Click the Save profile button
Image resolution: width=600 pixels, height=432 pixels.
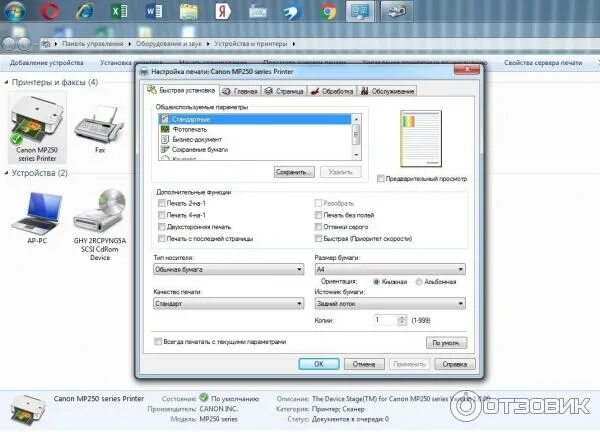[x=294, y=172]
